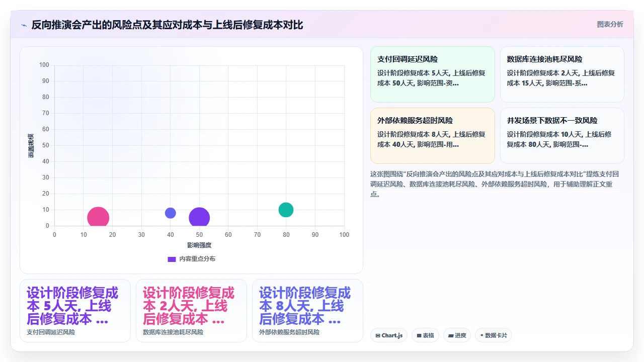Click the 影响强度 x-axis title
This screenshot has height=362, width=644.
point(199,245)
